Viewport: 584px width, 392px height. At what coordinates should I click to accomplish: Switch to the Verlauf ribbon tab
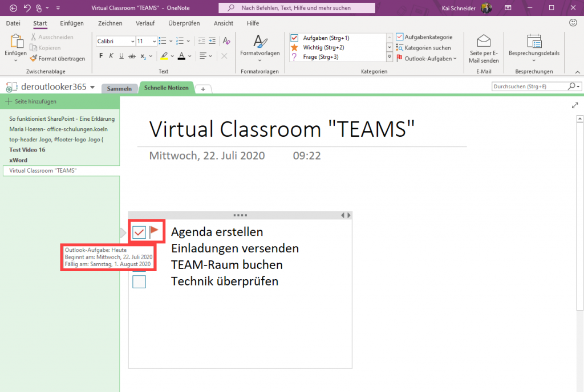point(145,23)
